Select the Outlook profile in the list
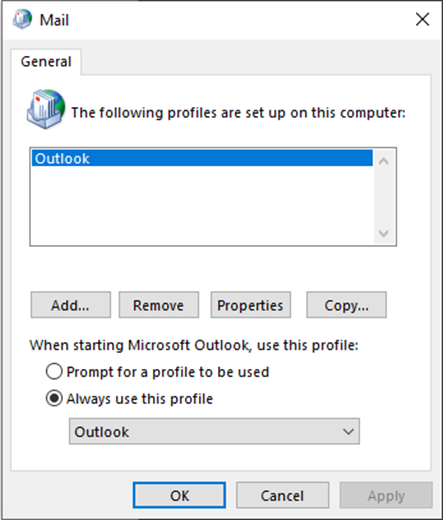The height and width of the screenshot is (520, 443). click(202, 158)
